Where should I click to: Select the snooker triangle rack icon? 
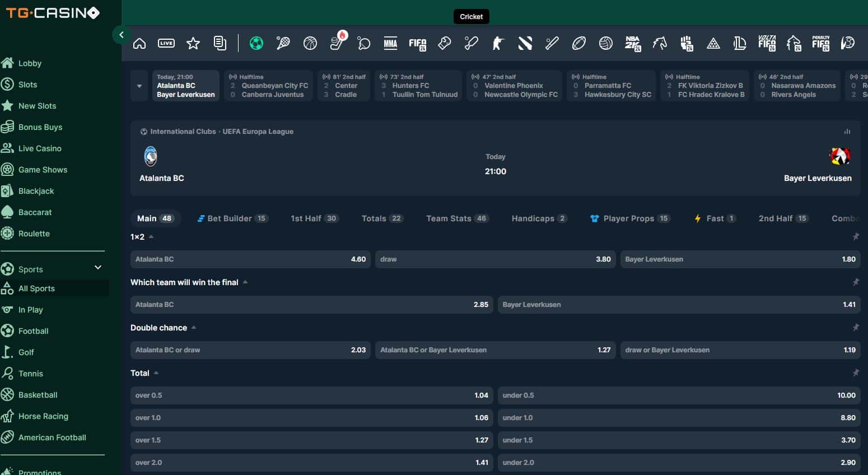[713, 43]
